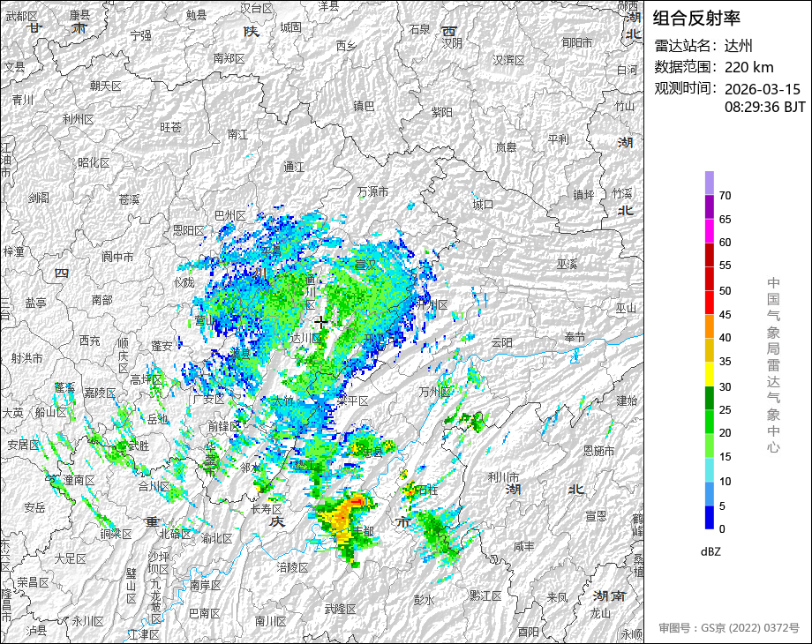Viewport: 812px width, 644px height.
Task: Click the '利川市' map label
Action: (503, 477)
